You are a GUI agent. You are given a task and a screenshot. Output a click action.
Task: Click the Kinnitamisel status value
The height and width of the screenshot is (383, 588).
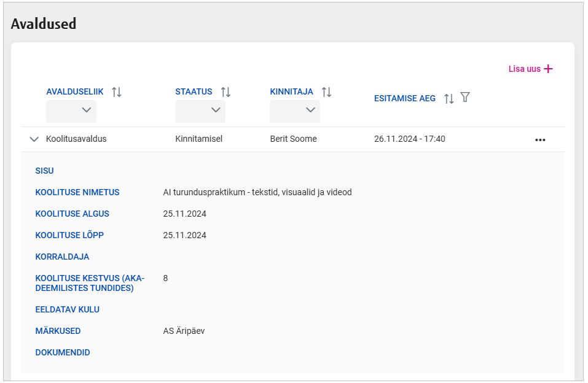(198, 139)
